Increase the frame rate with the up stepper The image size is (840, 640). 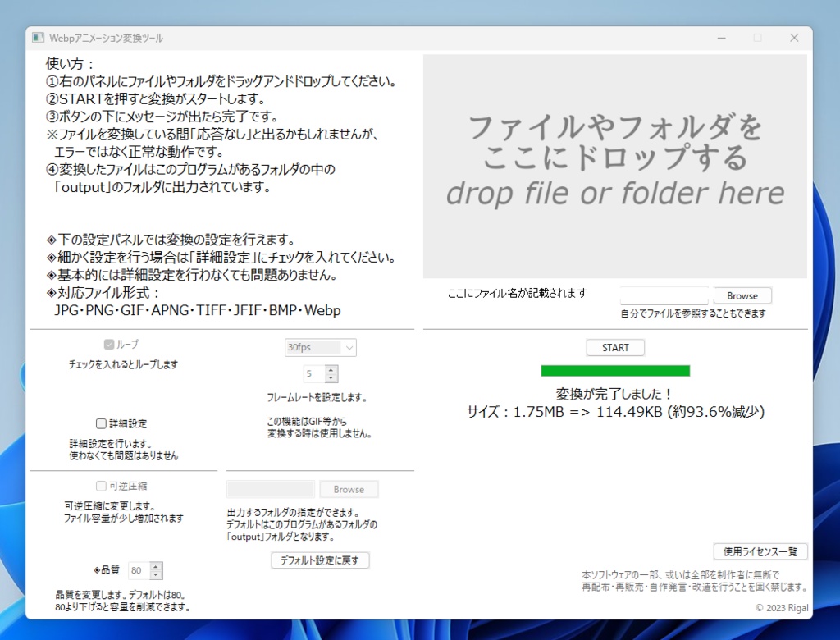(331, 369)
